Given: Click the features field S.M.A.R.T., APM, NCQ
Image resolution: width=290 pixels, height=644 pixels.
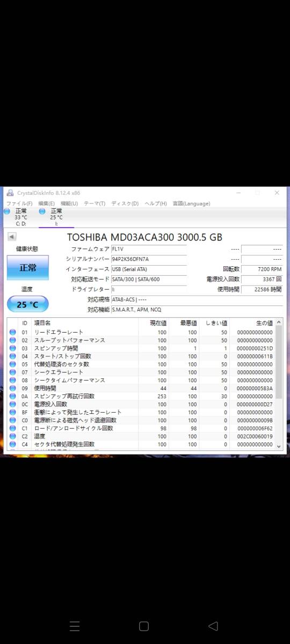Looking at the screenshot, I should (x=197, y=310).
